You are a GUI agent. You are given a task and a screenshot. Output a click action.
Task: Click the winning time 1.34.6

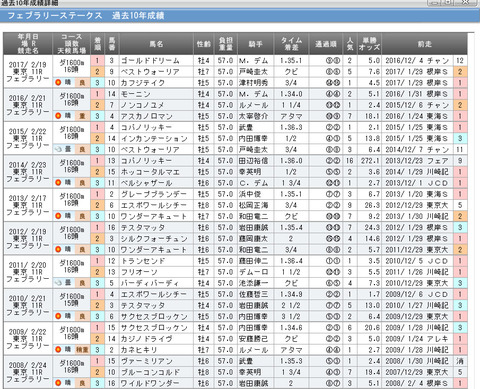291,328
